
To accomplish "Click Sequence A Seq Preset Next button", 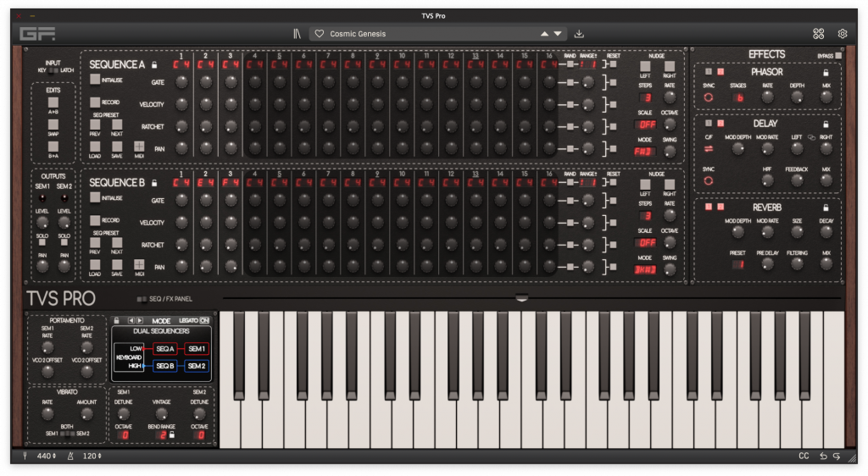I will coord(117,125).
